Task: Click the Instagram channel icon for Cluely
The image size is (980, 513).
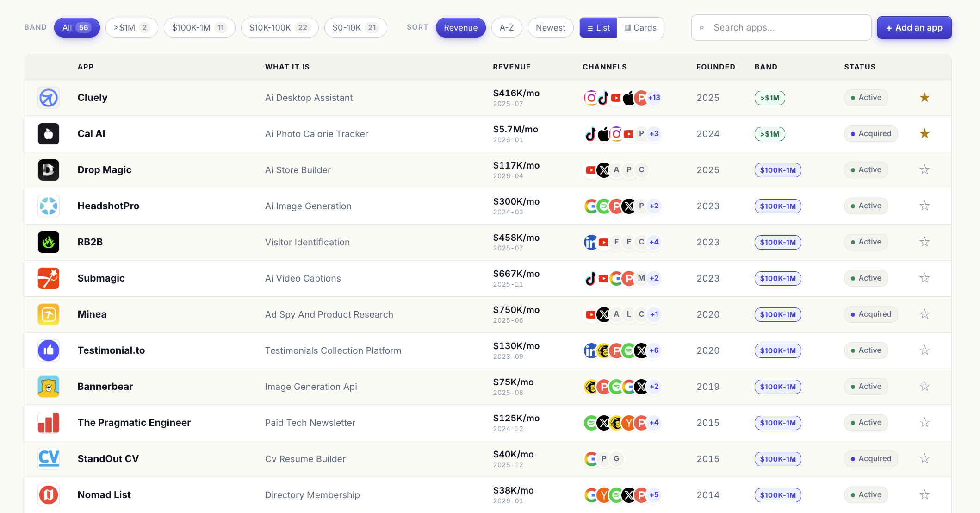Action: (591, 98)
